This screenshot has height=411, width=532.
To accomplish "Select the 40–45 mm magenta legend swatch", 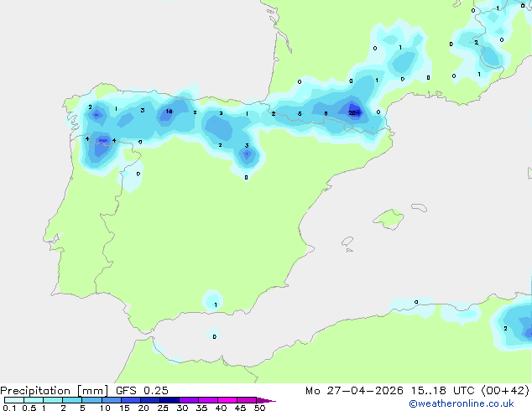I will [227, 400].
